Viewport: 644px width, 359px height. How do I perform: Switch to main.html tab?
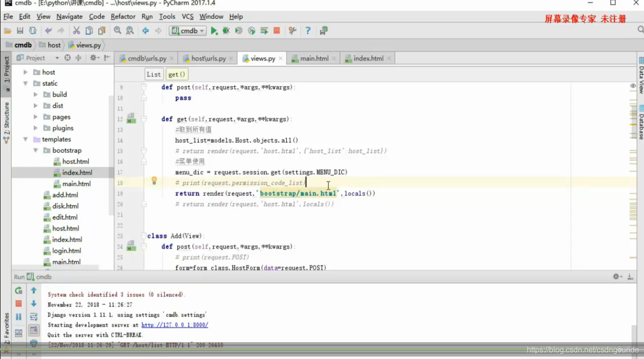(314, 58)
